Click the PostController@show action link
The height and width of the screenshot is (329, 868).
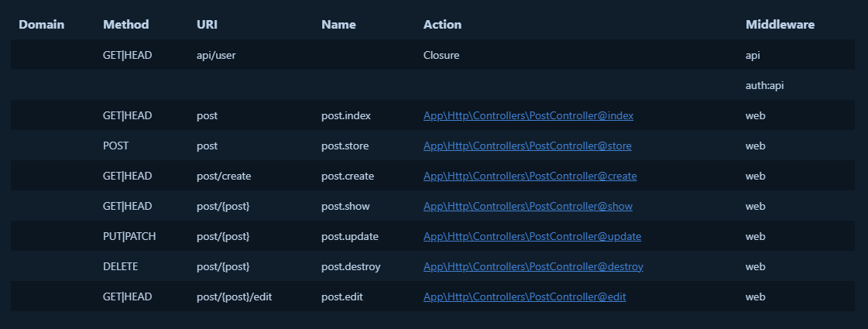click(527, 206)
